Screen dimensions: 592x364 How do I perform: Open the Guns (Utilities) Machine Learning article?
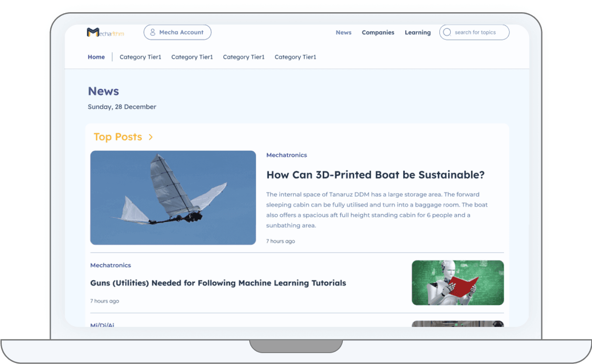(x=218, y=283)
